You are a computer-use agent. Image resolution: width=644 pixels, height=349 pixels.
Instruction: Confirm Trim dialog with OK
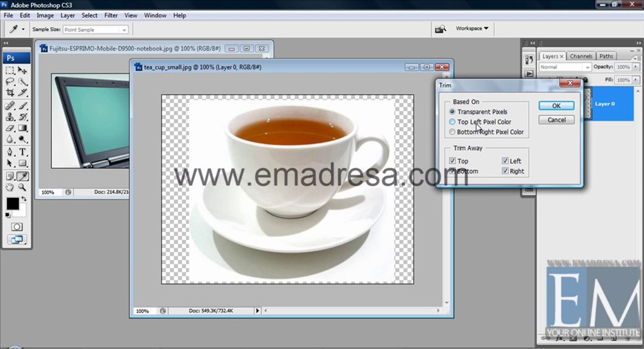coord(556,106)
